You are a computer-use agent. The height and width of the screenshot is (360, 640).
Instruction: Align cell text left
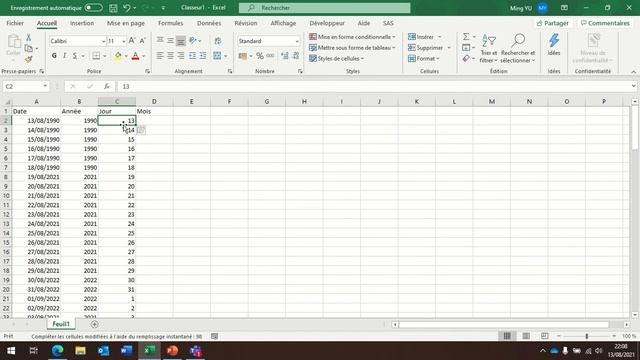point(160,56)
